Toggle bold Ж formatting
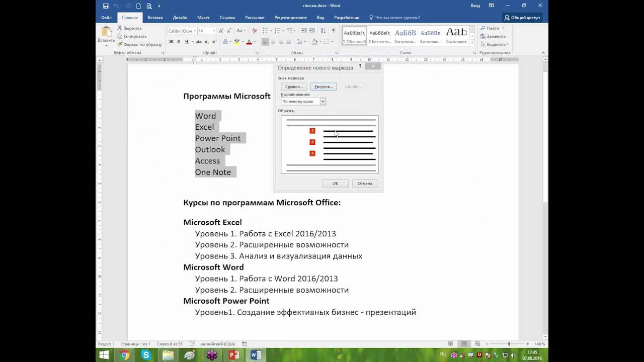Screen dimensions: 644x362 tap(171, 42)
